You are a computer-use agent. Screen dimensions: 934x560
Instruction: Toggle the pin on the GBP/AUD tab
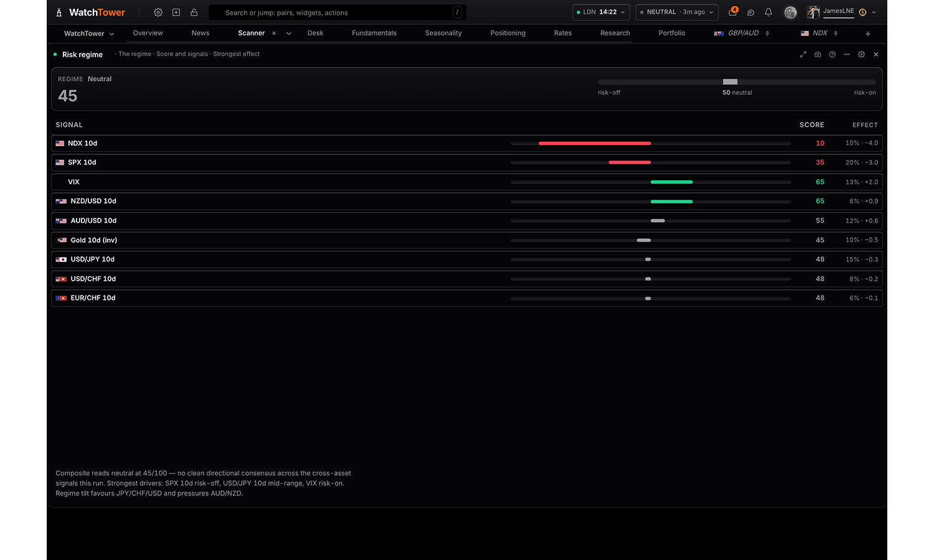click(x=768, y=34)
